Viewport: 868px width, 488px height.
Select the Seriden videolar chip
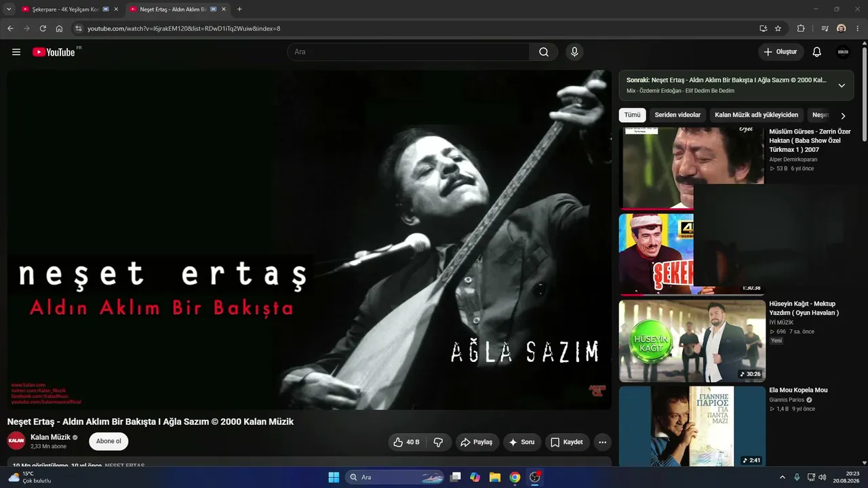point(677,115)
